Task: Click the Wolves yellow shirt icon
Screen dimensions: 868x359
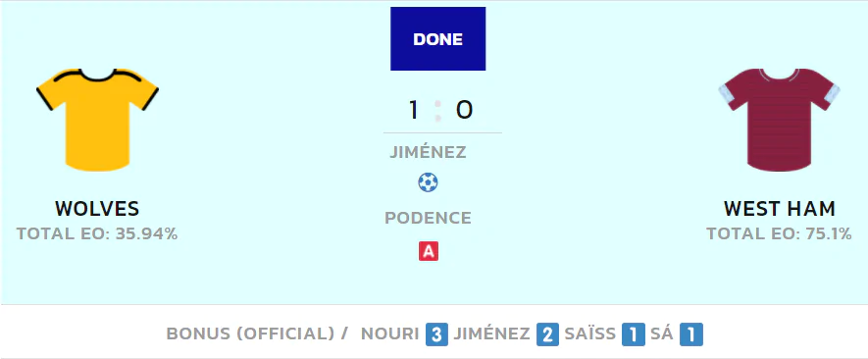Action: (x=97, y=120)
